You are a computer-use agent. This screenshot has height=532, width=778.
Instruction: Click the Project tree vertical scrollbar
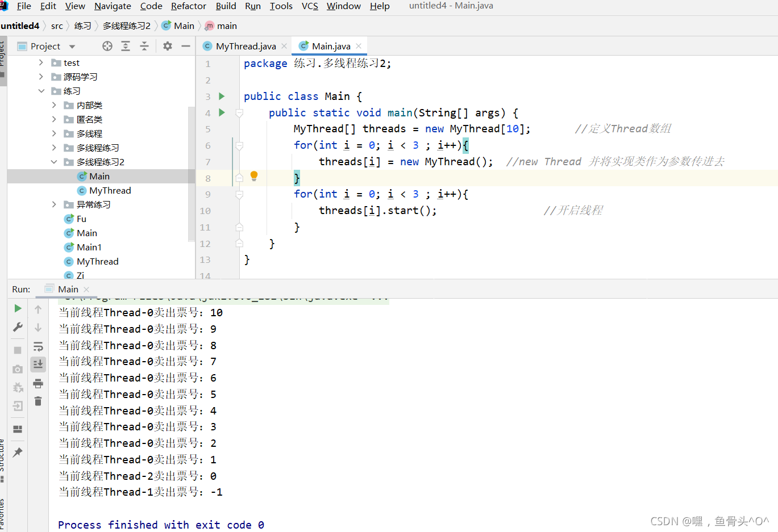click(192, 173)
